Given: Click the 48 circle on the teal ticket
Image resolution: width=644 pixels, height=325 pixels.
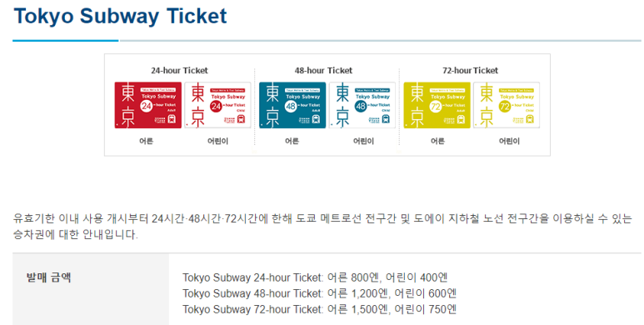Looking at the screenshot, I should (291, 107).
